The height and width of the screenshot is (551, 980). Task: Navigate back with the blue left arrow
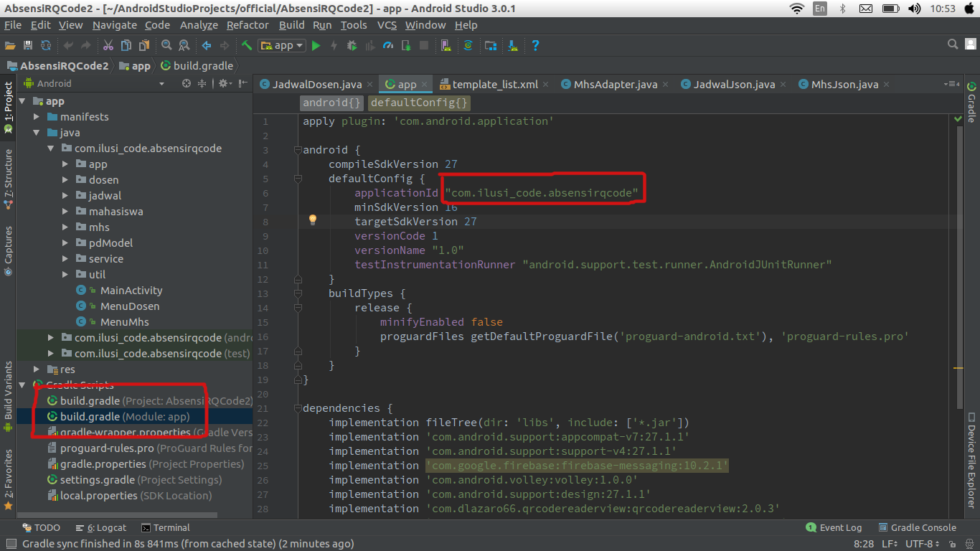(207, 45)
